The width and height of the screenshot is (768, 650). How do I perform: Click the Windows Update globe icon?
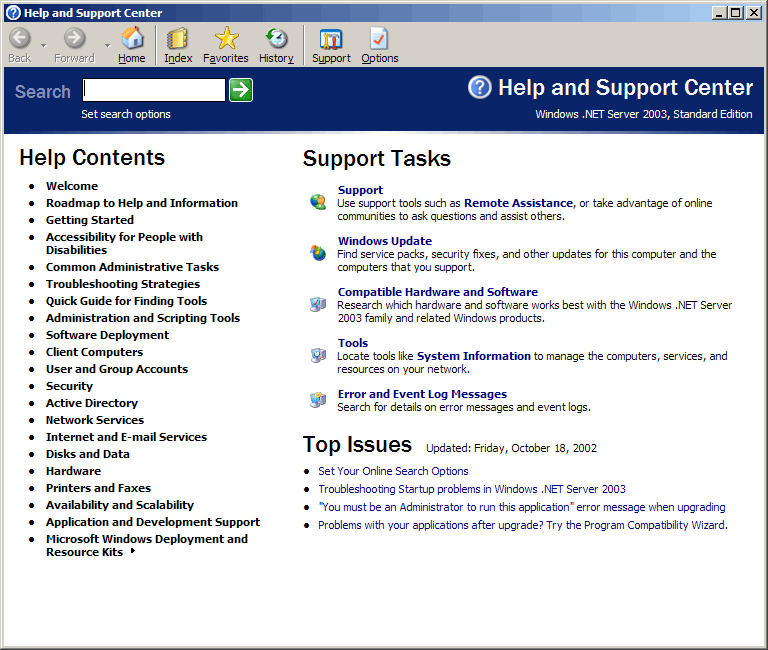coord(318,253)
